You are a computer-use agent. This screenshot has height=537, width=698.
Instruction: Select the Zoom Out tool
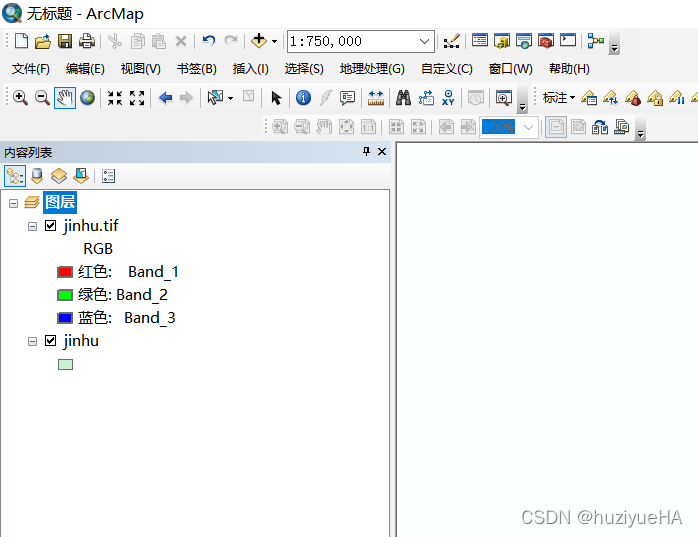point(42,98)
